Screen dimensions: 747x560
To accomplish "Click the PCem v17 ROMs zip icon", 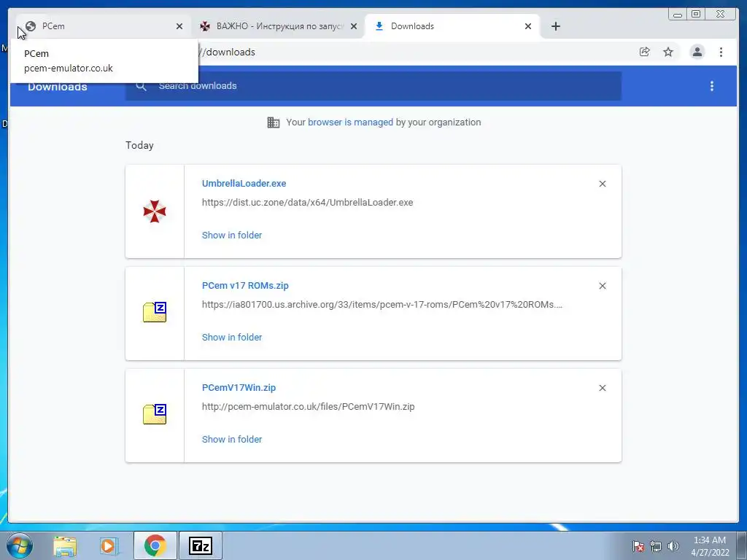I will 155,312.
